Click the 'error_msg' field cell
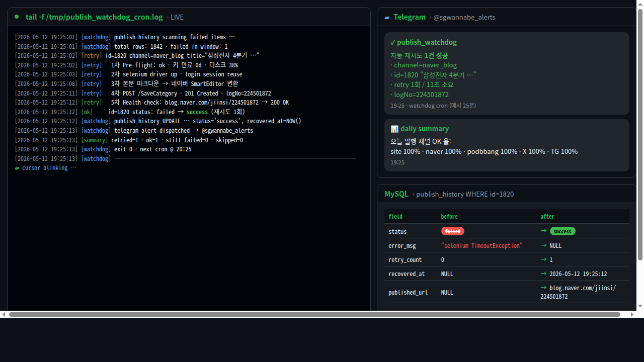The image size is (644, 362). tap(403, 246)
